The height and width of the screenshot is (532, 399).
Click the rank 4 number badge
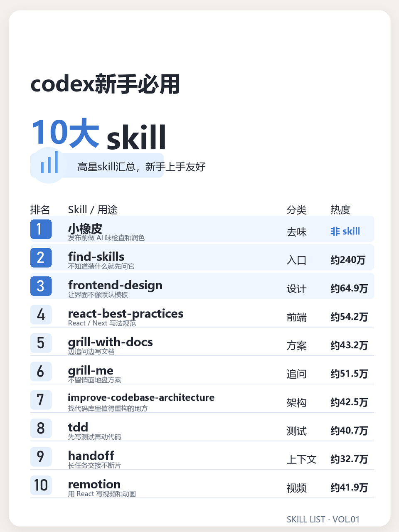point(41,315)
